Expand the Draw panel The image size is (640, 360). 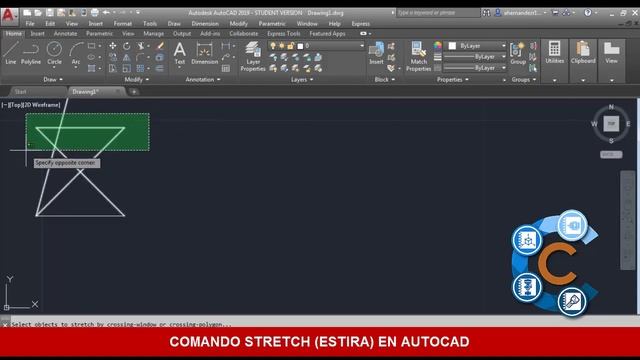pos(53,80)
